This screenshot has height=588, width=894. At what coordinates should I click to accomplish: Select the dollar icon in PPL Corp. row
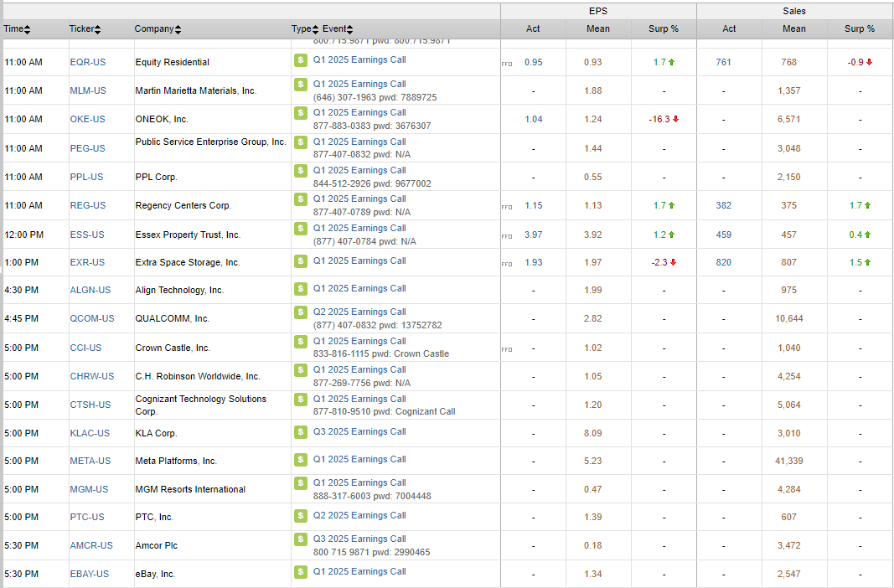(301, 170)
